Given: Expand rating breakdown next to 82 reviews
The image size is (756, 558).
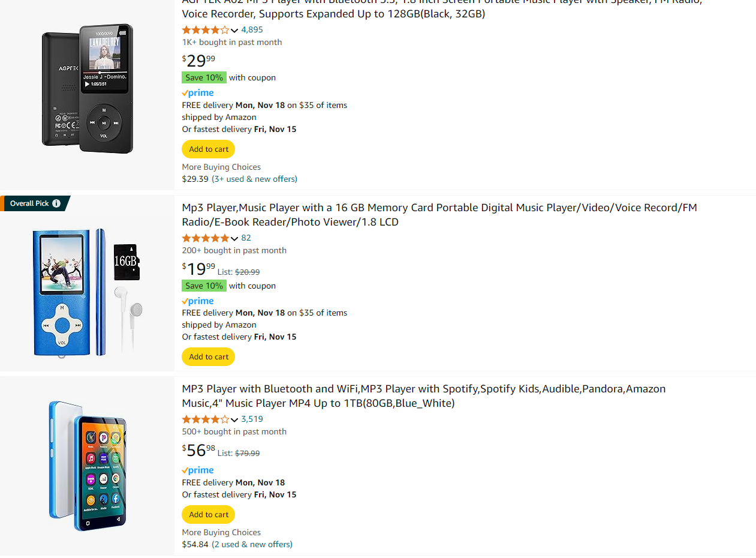Looking at the screenshot, I should click(x=234, y=239).
